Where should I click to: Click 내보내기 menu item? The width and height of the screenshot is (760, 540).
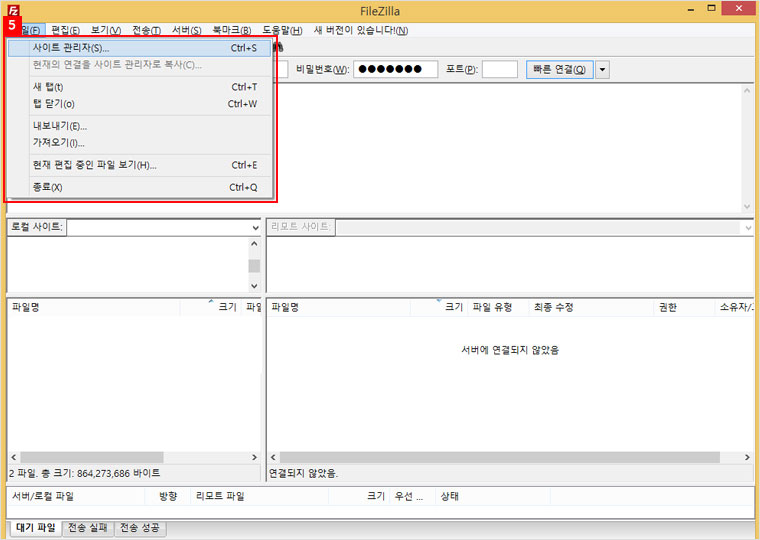pos(60,126)
